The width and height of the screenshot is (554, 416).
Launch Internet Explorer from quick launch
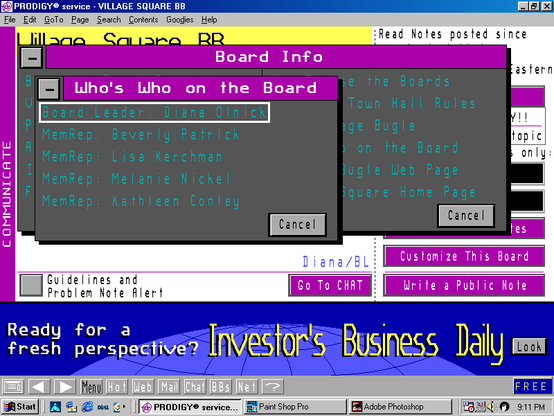click(x=87, y=407)
